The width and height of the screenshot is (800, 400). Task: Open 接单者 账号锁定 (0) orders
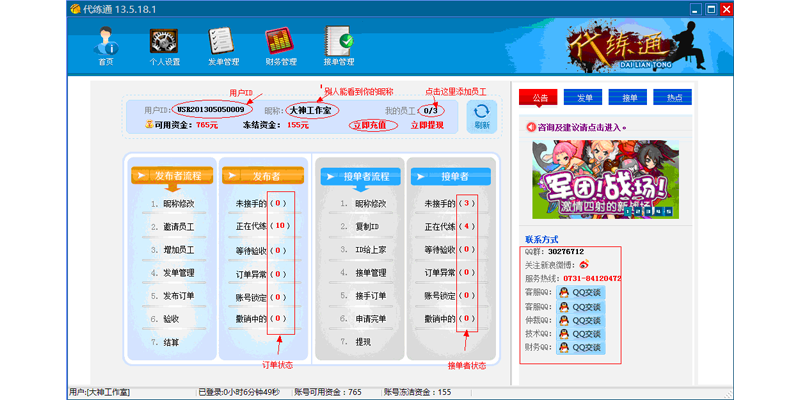coord(451,296)
